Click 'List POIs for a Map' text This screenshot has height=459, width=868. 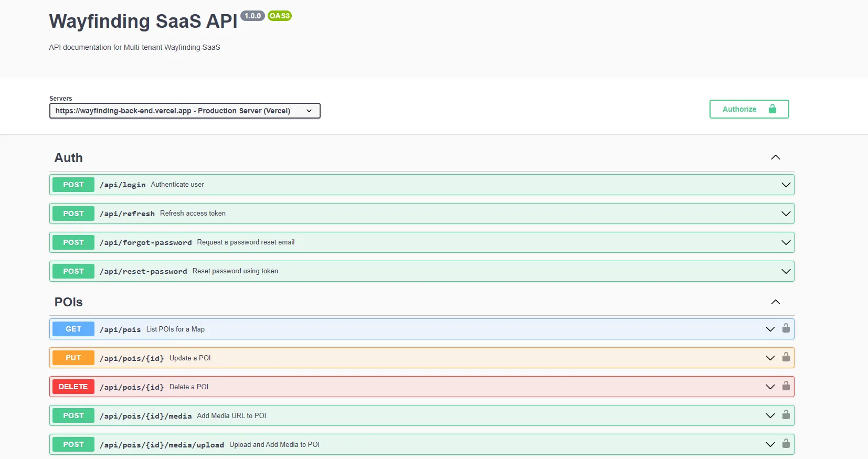click(175, 329)
